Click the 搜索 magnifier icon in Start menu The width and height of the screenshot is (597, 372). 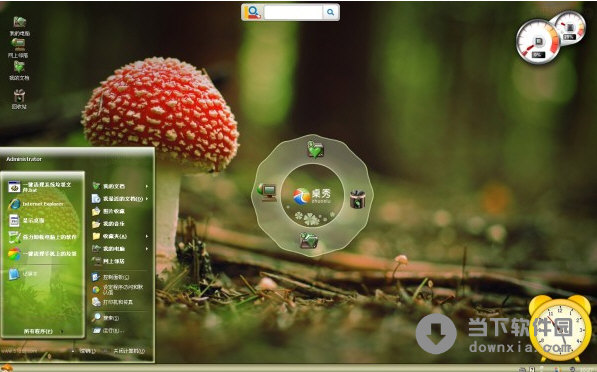pos(96,317)
